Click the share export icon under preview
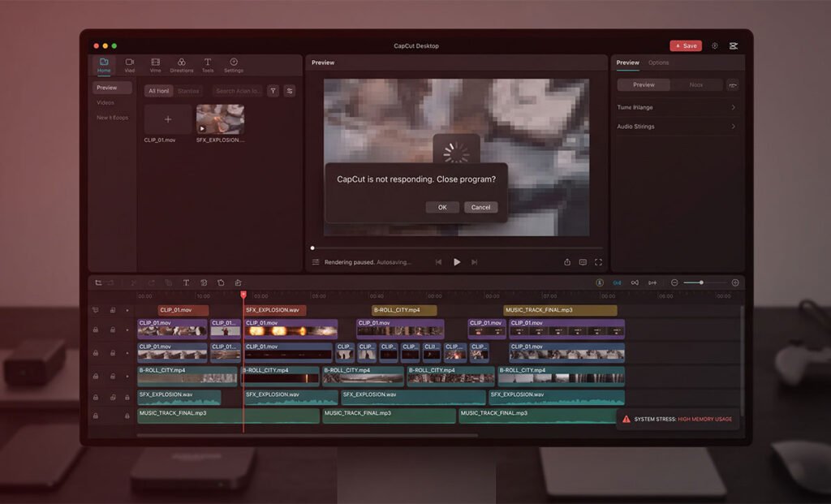831x504 pixels. pyautogui.click(x=567, y=262)
